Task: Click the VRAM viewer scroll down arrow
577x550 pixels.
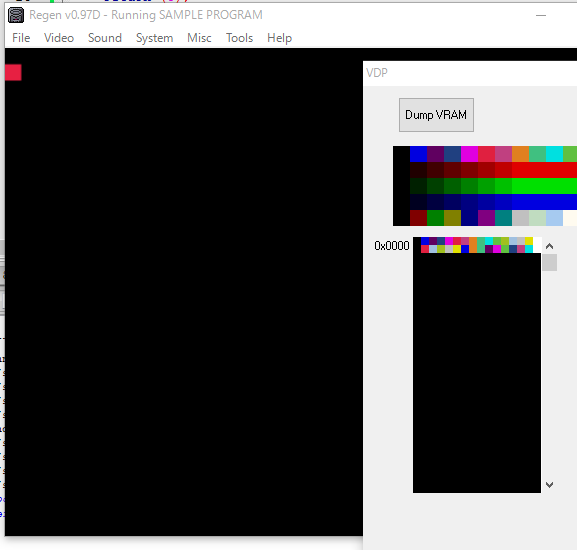Action: (549, 485)
